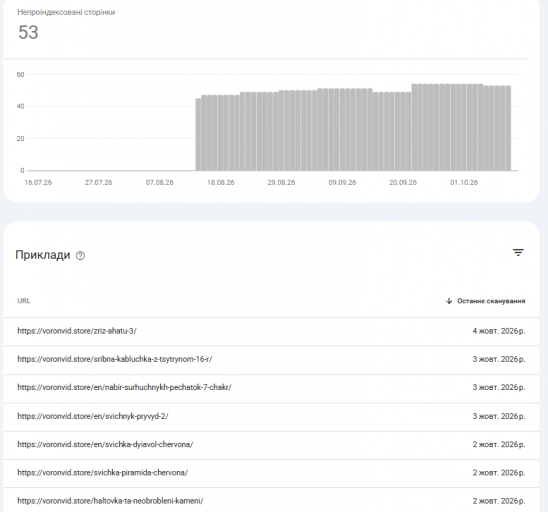Click the help icon next to Приклади
This screenshot has width=548, height=512.
pos(80,256)
